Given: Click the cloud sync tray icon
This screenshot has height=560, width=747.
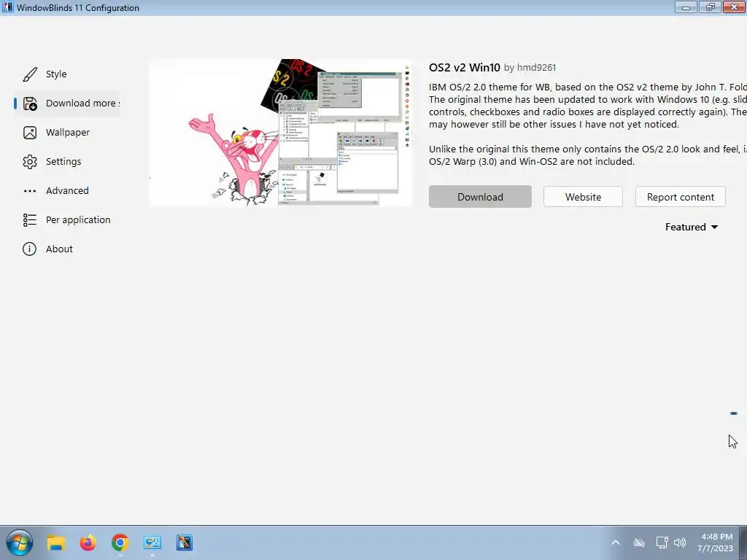Looking at the screenshot, I should 639,542.
